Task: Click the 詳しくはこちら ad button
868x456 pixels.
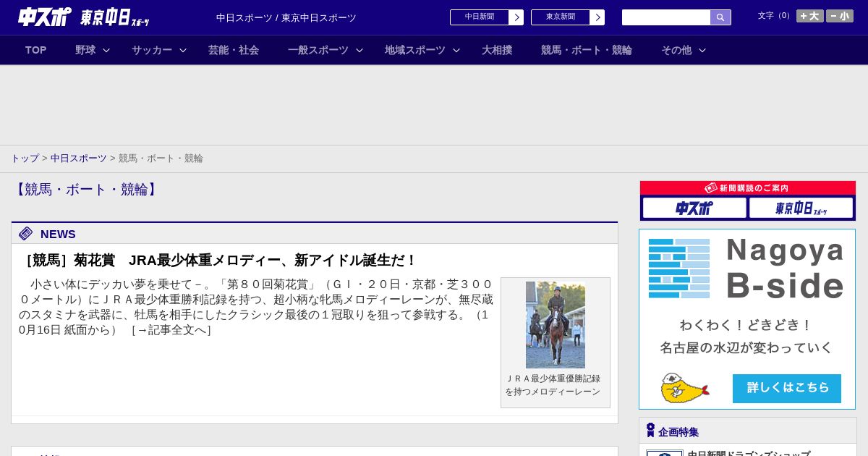Action: click(x=787, y=389)
